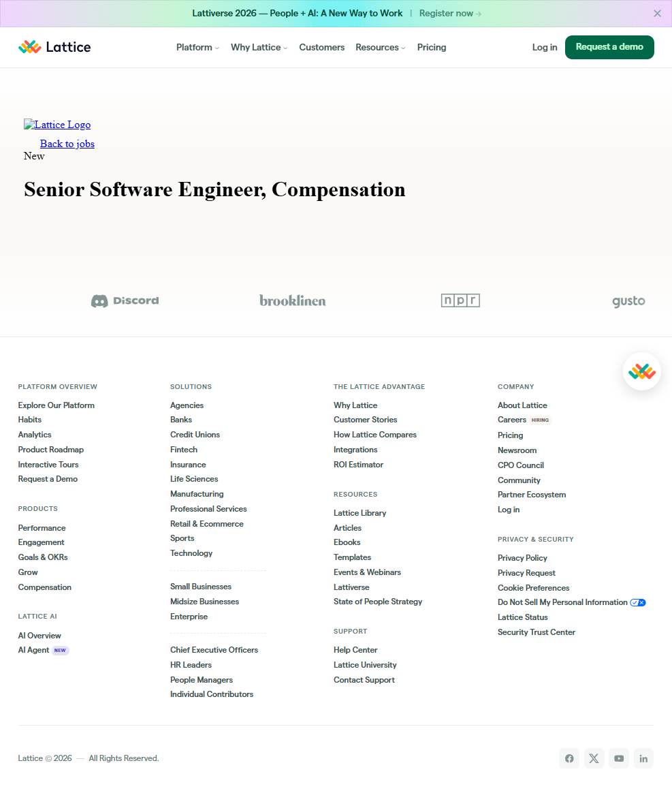The image size is (672, 791).
Task: Click the Request a demo button
Action: (x=609, y=47)
